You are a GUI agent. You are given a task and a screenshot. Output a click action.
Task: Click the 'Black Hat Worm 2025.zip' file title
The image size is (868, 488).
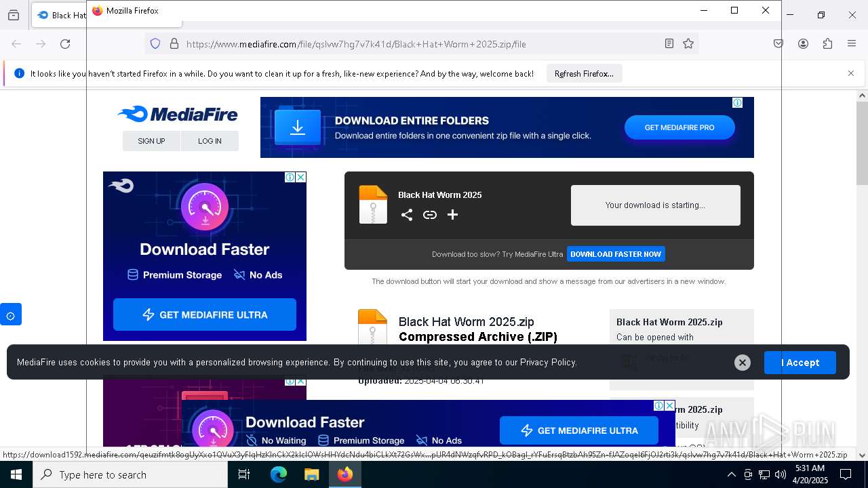466,322
